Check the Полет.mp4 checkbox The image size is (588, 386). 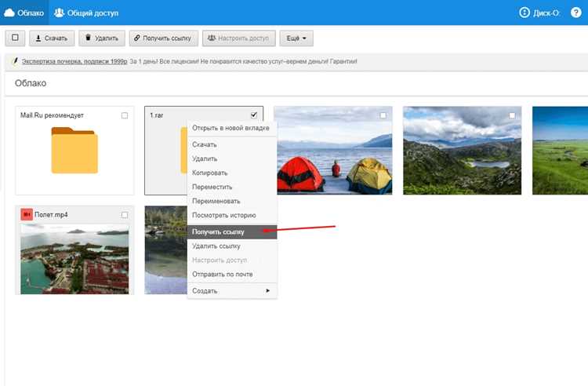[125, 215]
